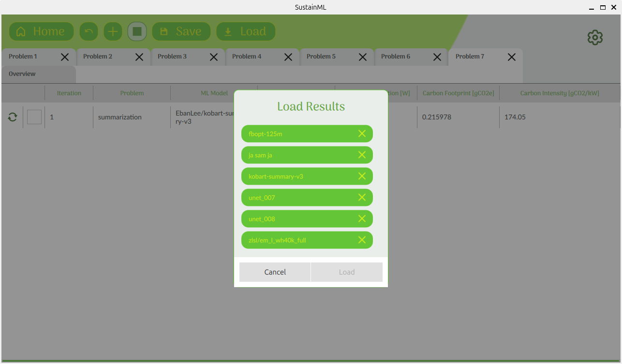Refresh iteration 1 with reload icon

13,117
